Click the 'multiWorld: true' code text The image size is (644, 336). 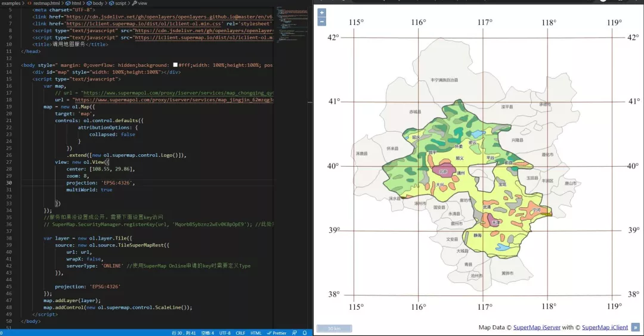coord(89,189)
